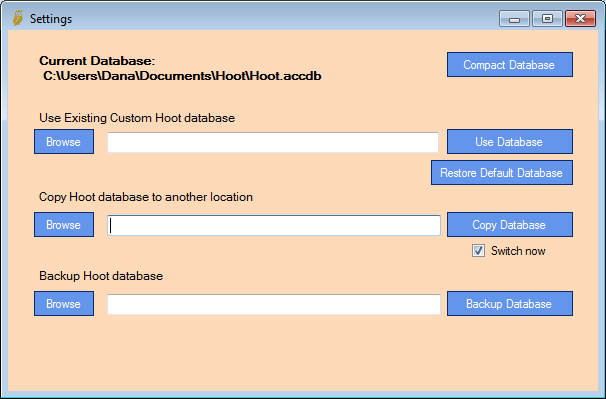Click the copy location text field
Screen dimensions: 606x399
[x=274, y=225]
